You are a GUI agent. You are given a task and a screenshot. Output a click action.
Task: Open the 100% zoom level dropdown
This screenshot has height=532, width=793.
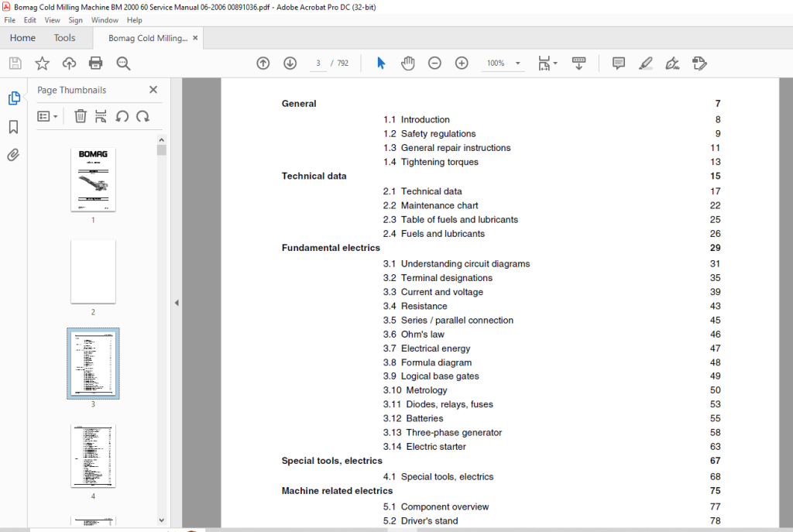coord(517,63)
